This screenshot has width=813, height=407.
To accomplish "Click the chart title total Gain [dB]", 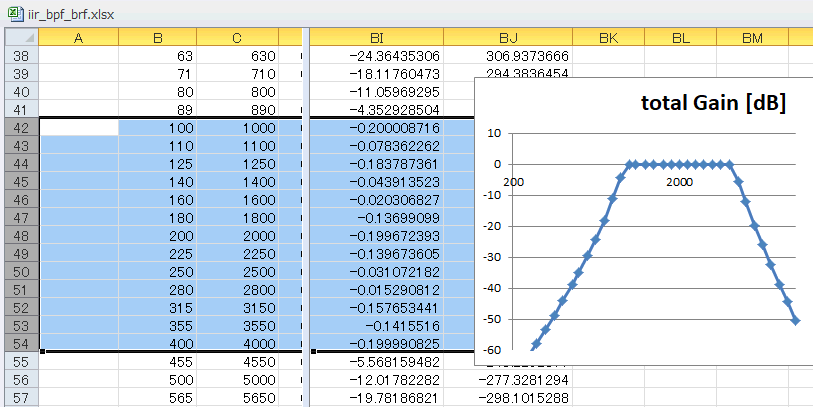I will tap(713, 103).
